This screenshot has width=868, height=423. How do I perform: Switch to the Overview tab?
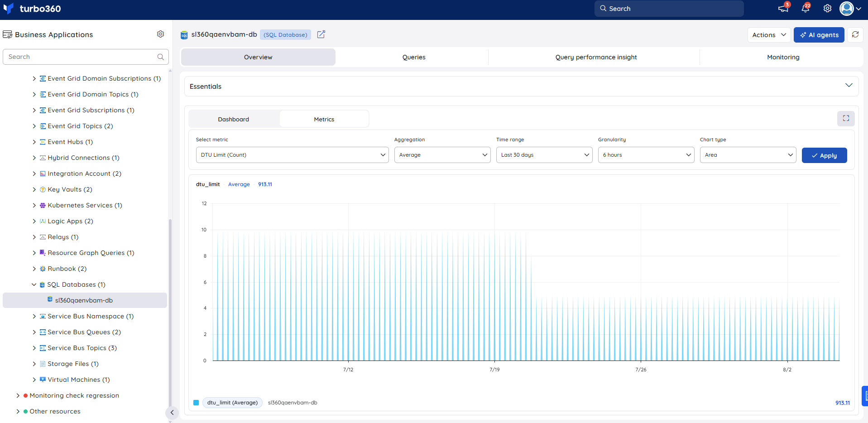click(x=258, y=57)
